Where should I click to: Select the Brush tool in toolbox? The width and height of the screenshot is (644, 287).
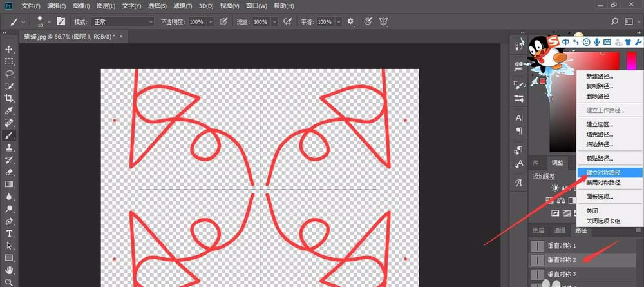8,135
